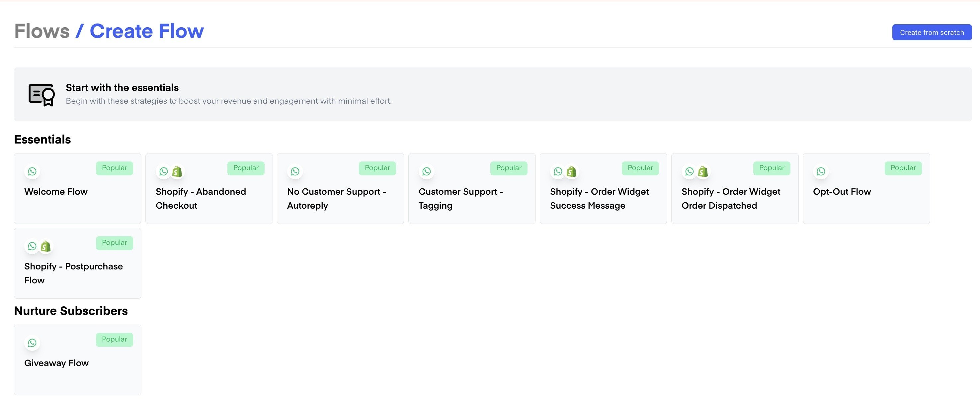980x400 pixels.
Task: Click Shopify icon on Order Dispatched card
Action: [x=703, y=172]
